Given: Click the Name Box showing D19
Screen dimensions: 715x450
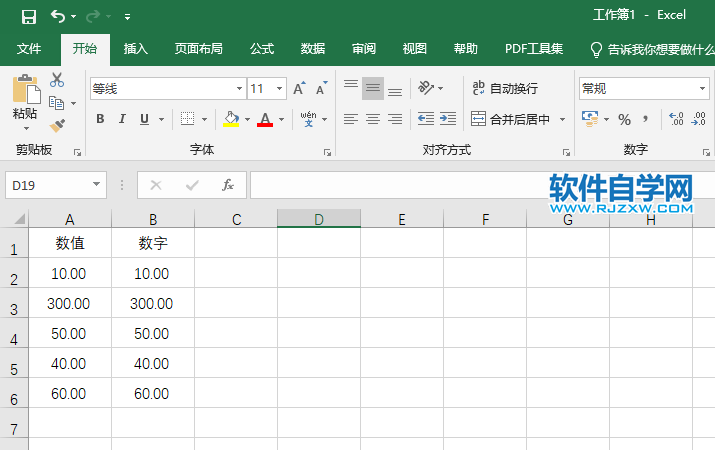Looking at the screenshot, I should (56, 185).
